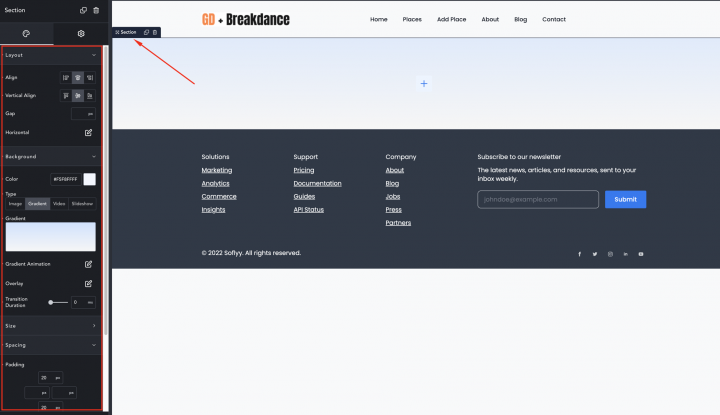Viewport: 720px width, 415px height.
Task: Set Align to center
Action: point(78,77)
